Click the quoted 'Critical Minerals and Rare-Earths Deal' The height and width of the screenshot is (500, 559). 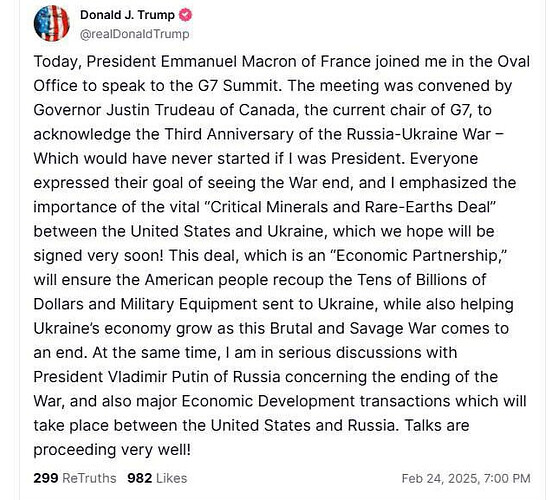352,207
